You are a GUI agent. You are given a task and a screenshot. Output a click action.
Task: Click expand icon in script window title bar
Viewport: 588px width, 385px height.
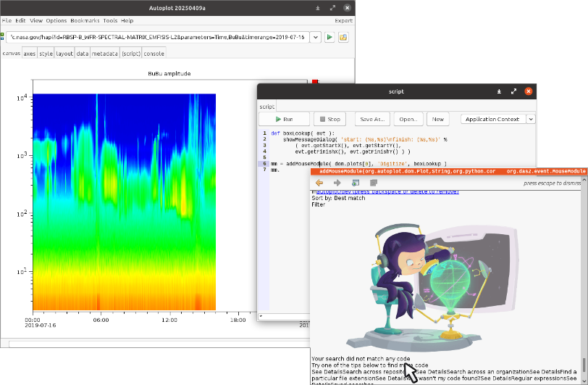click(513, 91)
